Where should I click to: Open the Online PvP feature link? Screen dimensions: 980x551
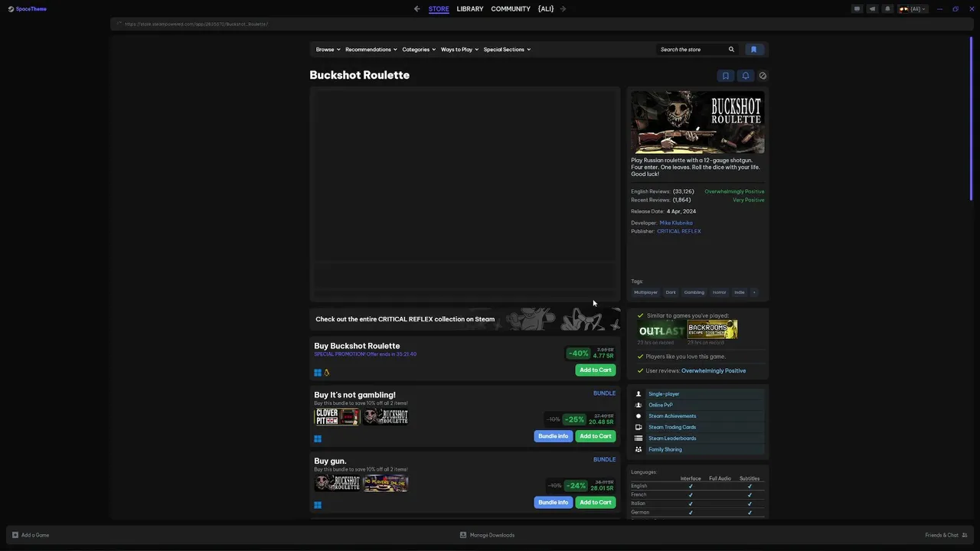[661, 405]
